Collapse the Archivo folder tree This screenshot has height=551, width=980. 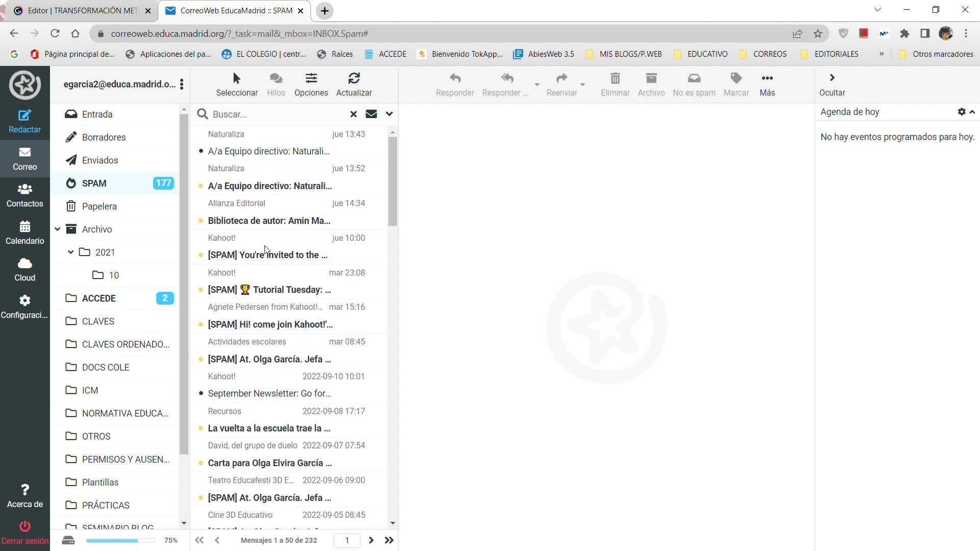[58, 230]
